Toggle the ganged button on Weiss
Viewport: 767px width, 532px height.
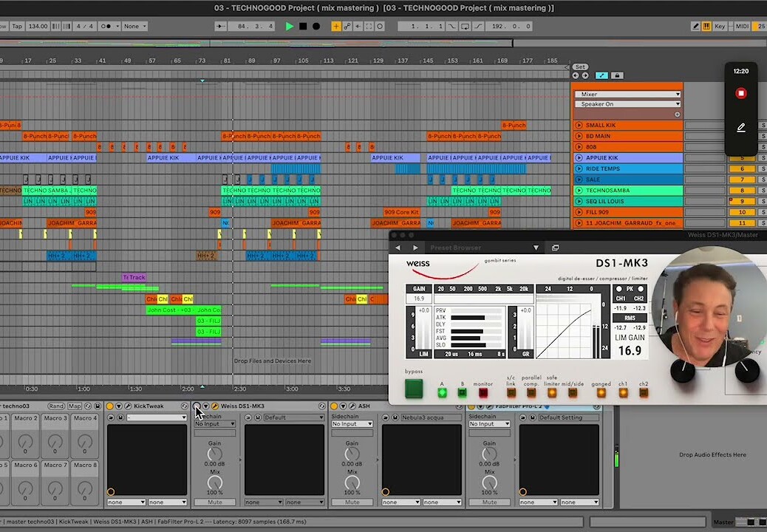tap(601, 392)
